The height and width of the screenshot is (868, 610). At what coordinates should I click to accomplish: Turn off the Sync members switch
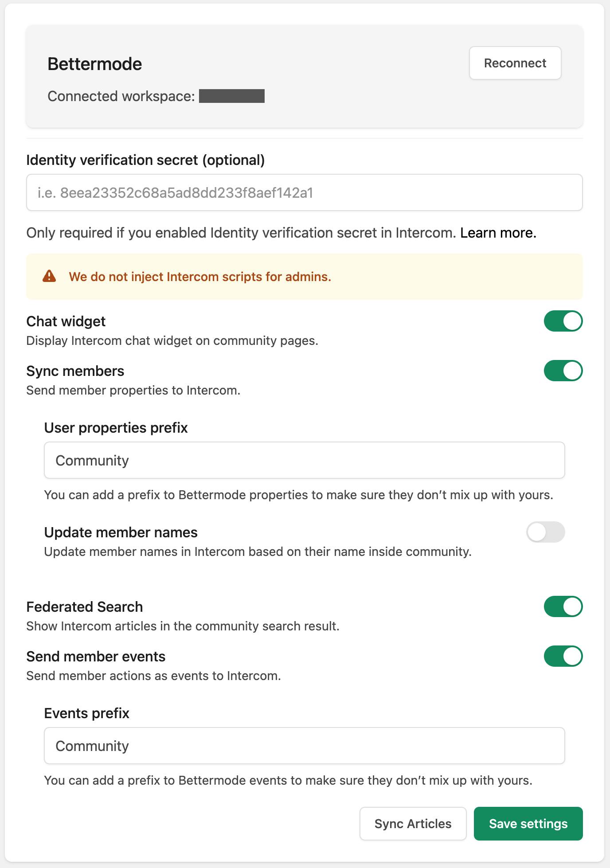tap(563, 371)
